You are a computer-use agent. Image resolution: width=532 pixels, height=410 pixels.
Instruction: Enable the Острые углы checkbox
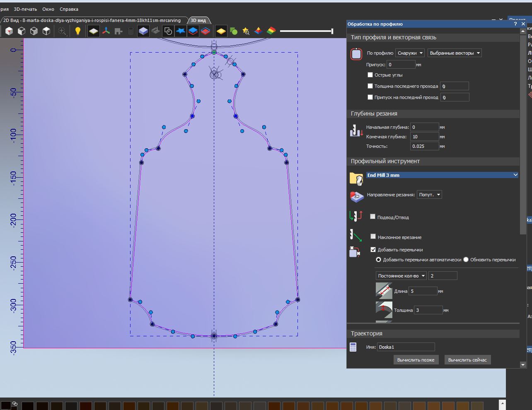pos(370,75)
